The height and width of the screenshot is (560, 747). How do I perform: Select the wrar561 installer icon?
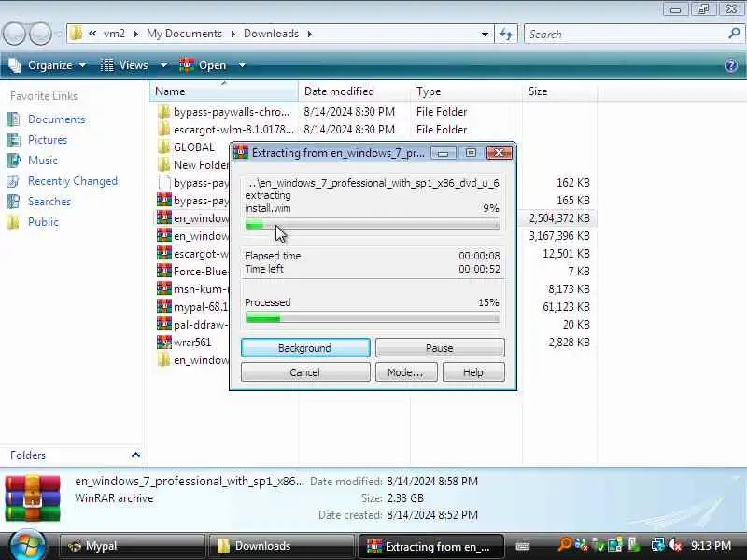[x=164, y=343]
